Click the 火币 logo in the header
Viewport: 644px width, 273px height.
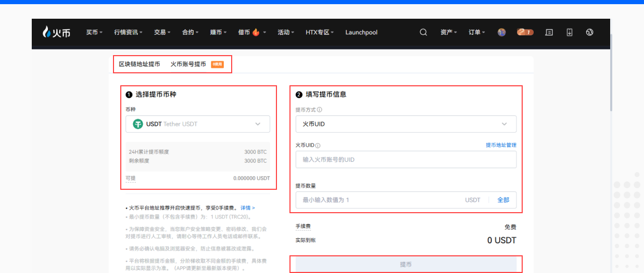(56, 32)
